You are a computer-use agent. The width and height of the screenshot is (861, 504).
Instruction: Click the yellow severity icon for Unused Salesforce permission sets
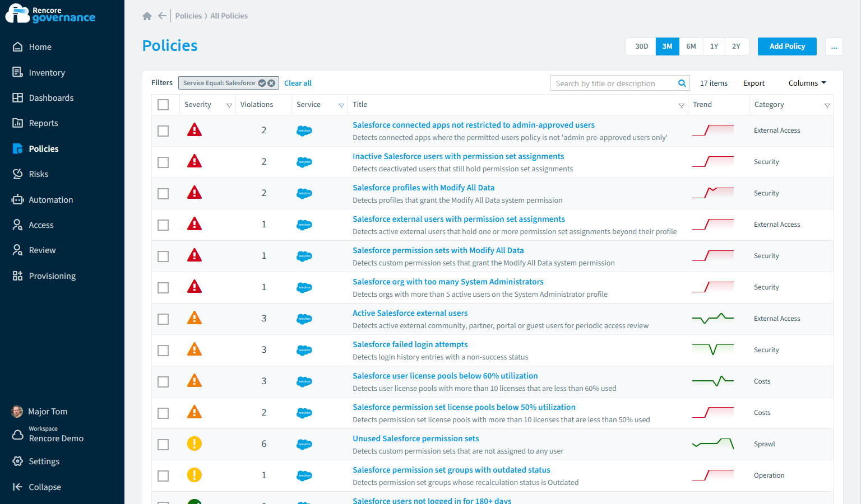[195, 444]
